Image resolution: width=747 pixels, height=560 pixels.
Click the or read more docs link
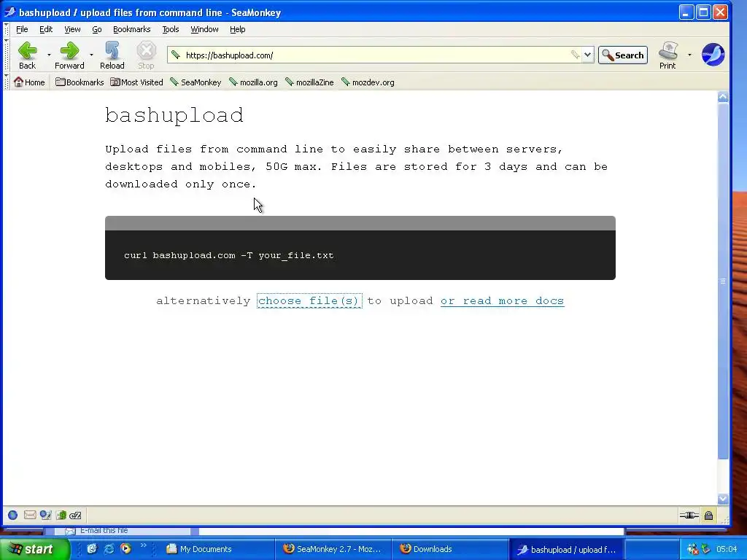(x=502, y=301)
